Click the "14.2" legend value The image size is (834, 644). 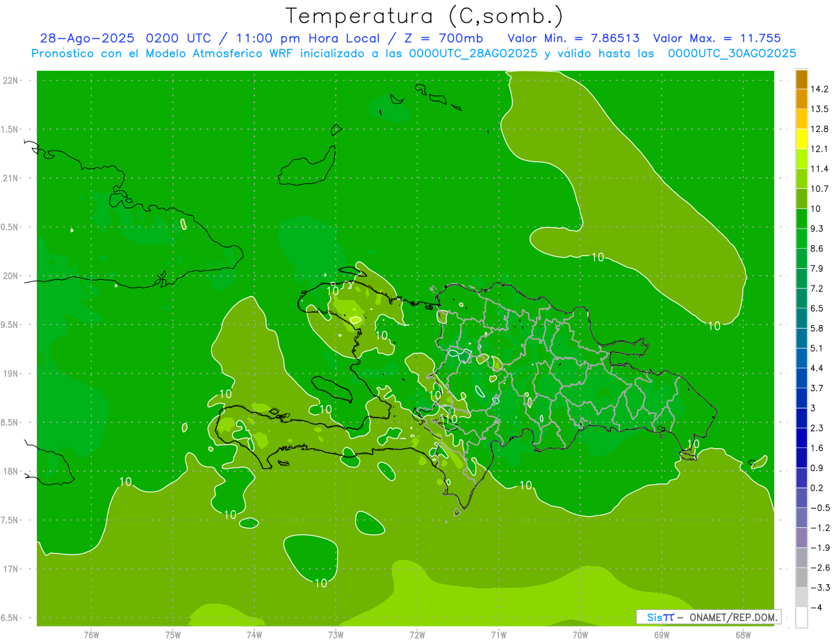pos(819,89)
